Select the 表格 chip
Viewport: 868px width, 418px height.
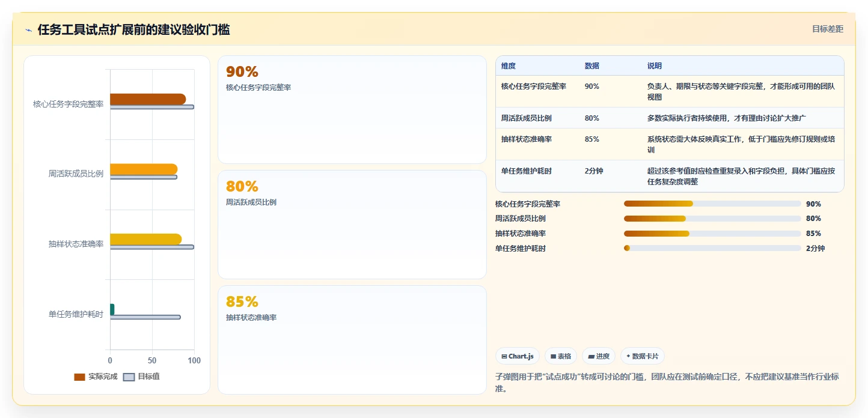pyautogui.click(x=561, y=356)
